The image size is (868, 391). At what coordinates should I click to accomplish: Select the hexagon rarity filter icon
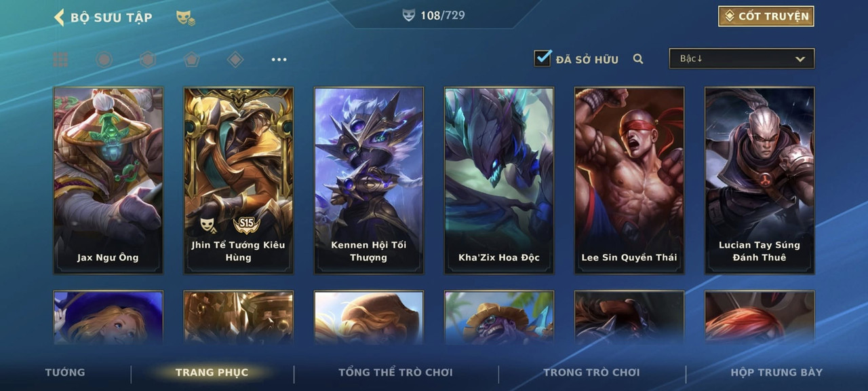coord(148,60)
